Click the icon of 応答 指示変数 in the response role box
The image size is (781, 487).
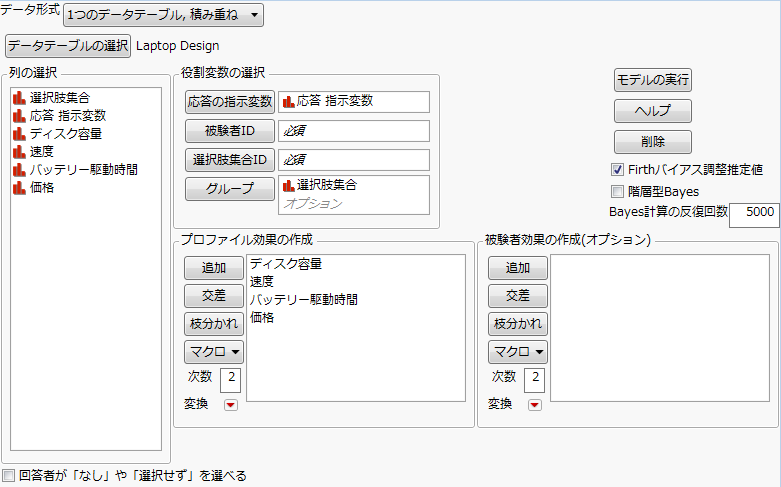point(288,102)
